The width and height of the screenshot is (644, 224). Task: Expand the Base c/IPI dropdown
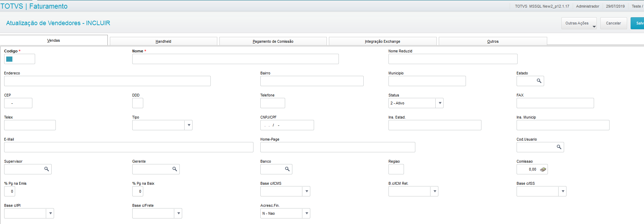pyautogui.click(x=50, y=213)
